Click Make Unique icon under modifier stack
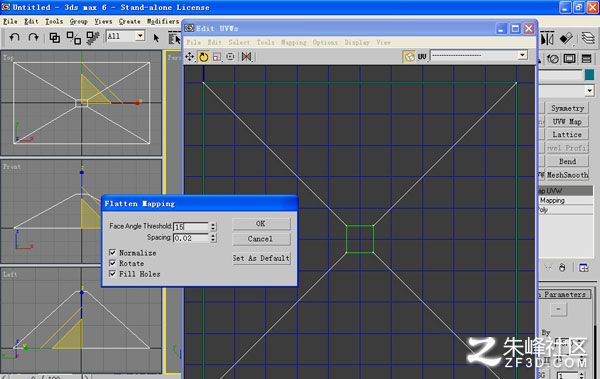This screenshot has height=379, width=600. click(x=548, y=268)
